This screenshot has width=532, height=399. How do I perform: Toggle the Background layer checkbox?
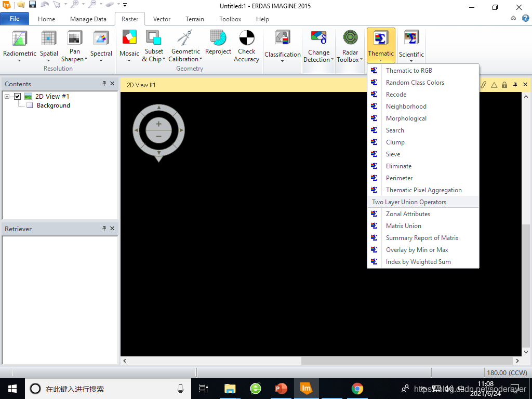point(30,105)
